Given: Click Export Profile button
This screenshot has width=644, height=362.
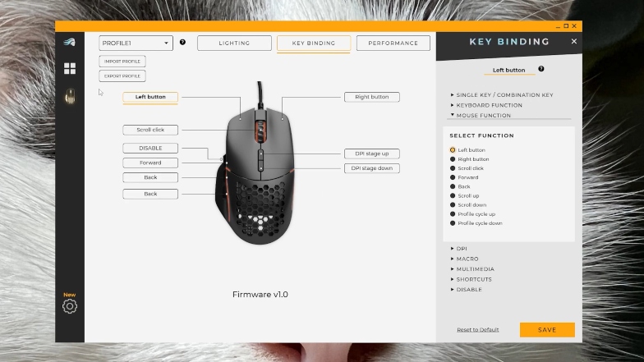Looking at the screenshot, I should (x=122, y=76).
